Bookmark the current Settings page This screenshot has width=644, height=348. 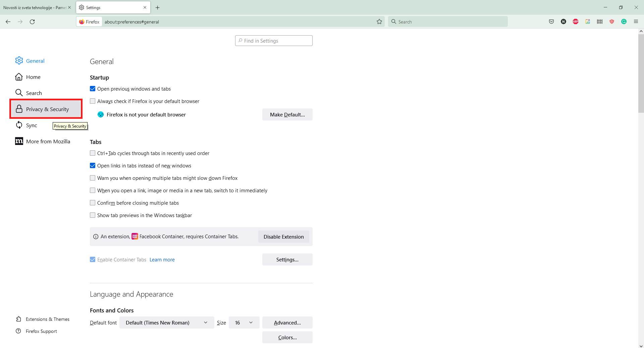coord(379,21)
